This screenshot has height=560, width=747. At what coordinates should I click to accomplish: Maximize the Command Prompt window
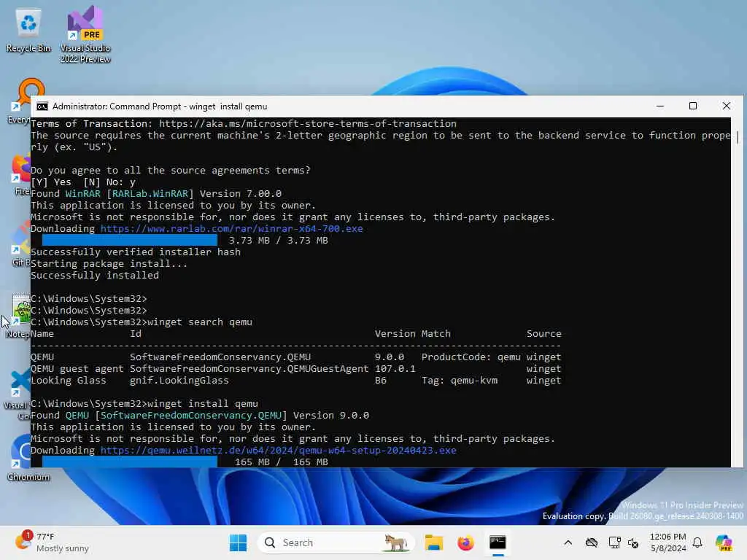(693, 106)
